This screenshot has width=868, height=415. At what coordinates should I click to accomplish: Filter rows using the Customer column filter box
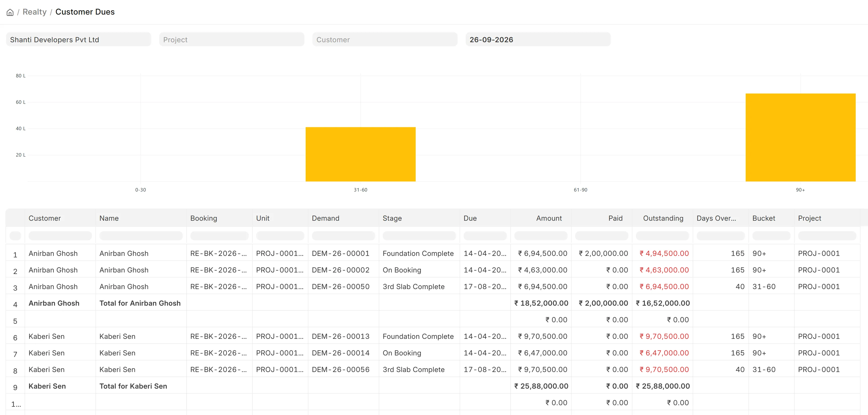click(x=60, y=236)
